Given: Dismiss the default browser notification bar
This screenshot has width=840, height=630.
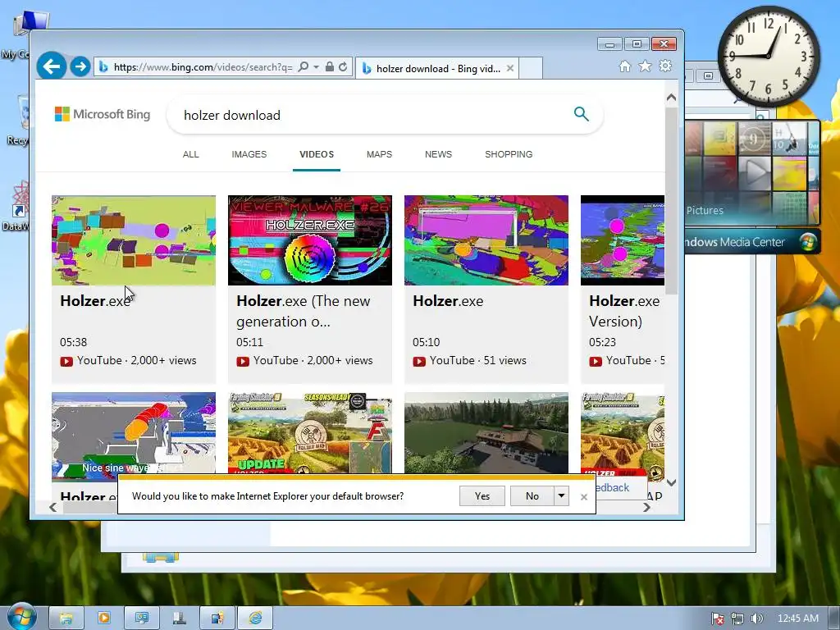Looking at the screenshot, I should [x=584, y=497].
